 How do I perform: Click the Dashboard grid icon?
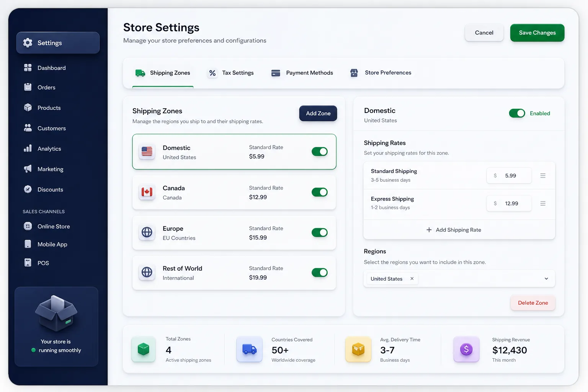(x=28, y=68)
